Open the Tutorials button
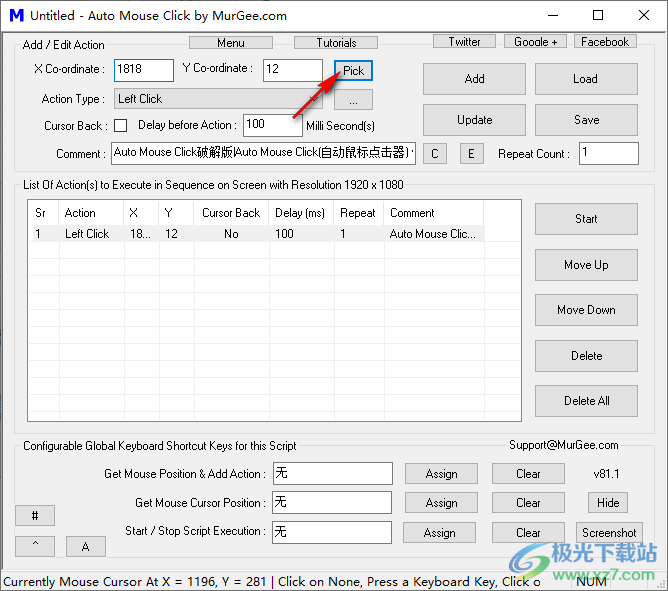This screenshot has width=668, height=591. [336, 43]
